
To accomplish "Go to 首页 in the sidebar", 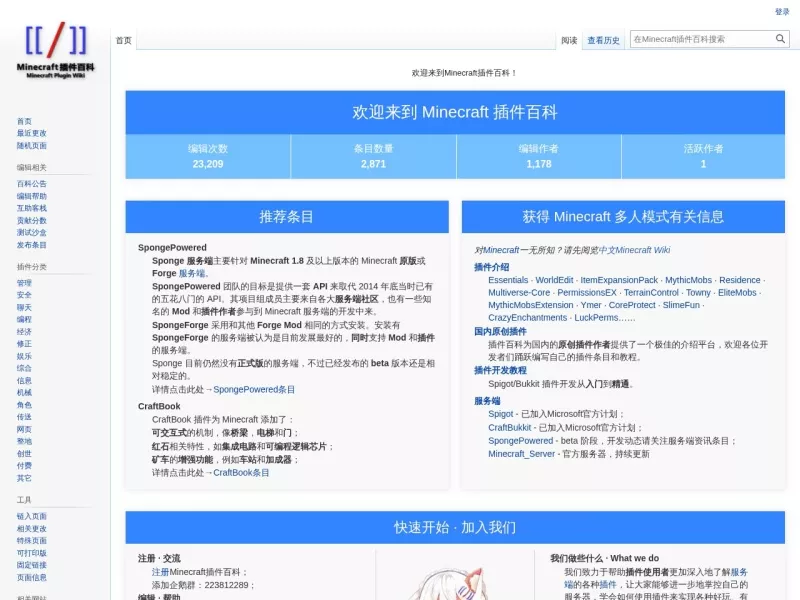I will coord(24,121).
